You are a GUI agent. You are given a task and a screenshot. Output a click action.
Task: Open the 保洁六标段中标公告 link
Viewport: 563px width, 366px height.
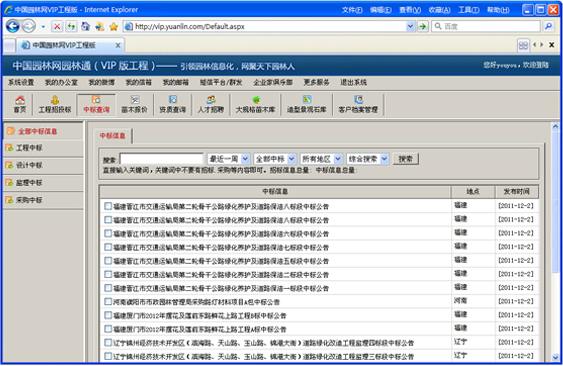(221, 234)
